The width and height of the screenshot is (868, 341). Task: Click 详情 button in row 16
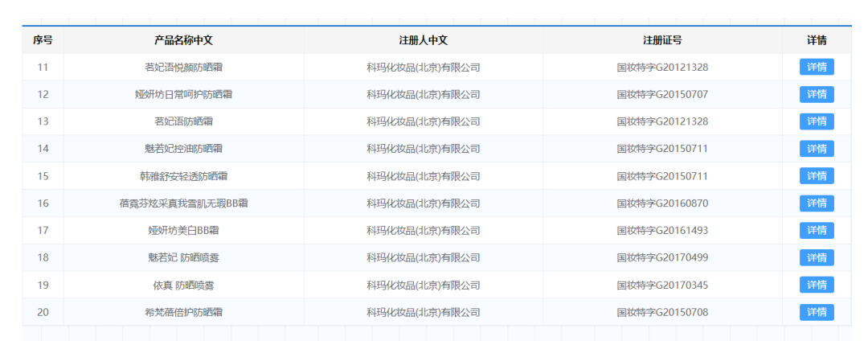(x=817, y=203)
